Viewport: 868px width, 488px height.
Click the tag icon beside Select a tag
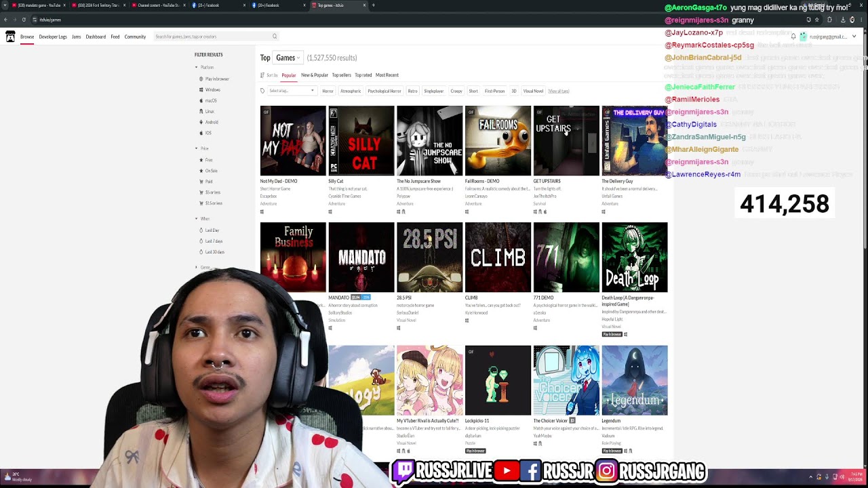click(262, 91)
